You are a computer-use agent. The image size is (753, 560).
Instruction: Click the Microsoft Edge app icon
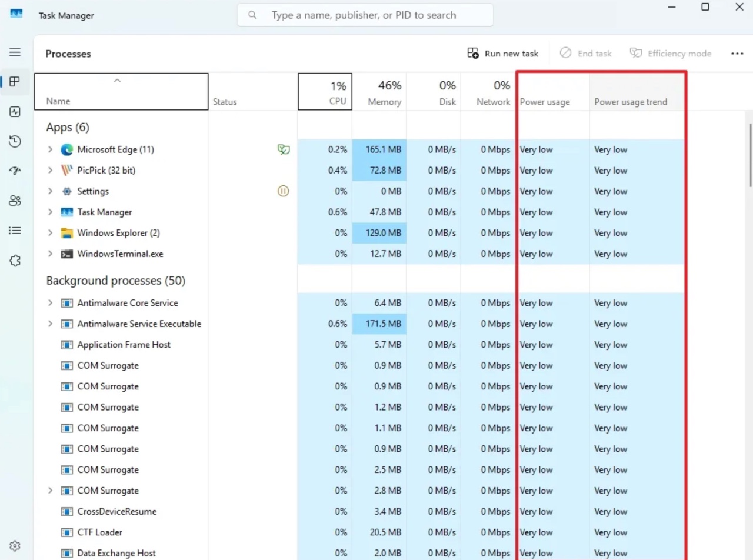67,149
